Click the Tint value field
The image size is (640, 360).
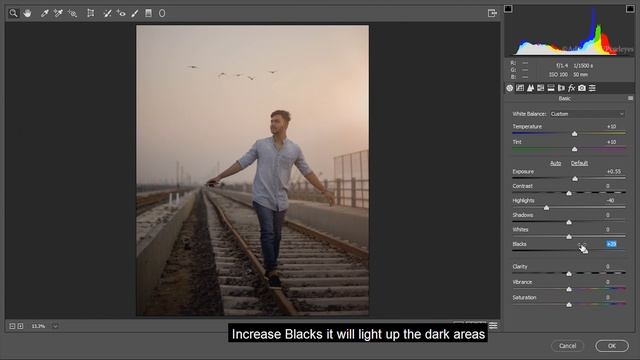click(611, 142)
